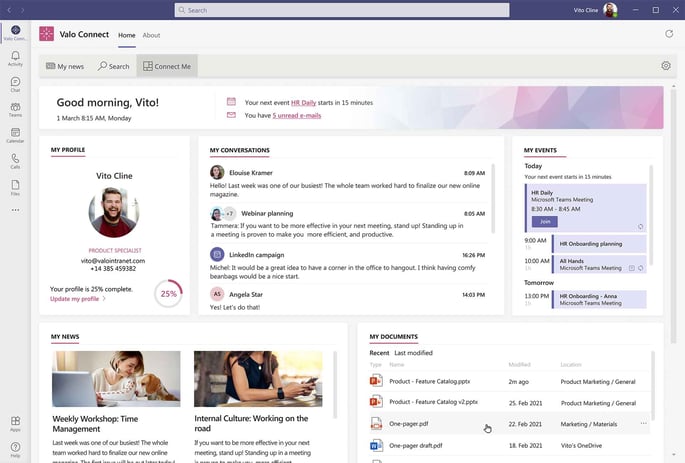The image size is (685, 463).
Task: Open settings gear in Valo toolbar
Action: [666, 66]
